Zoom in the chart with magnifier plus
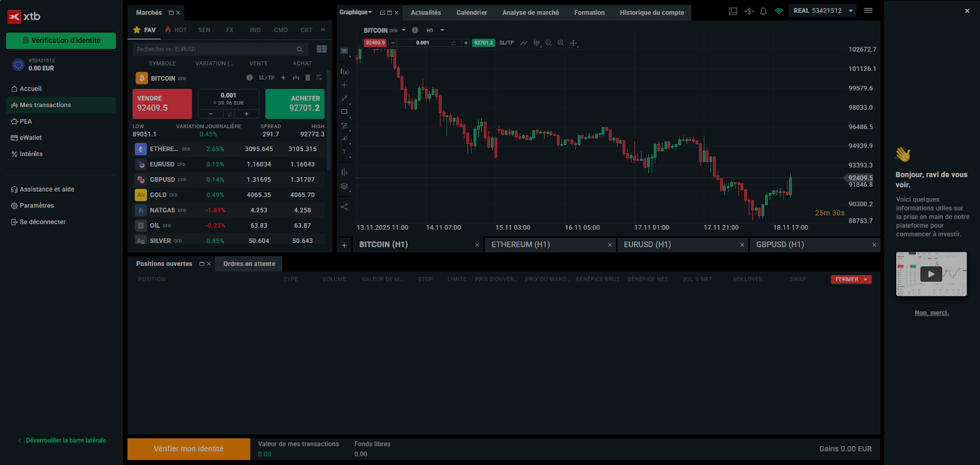This screenshot has height=465, width=980. point(560,43)
